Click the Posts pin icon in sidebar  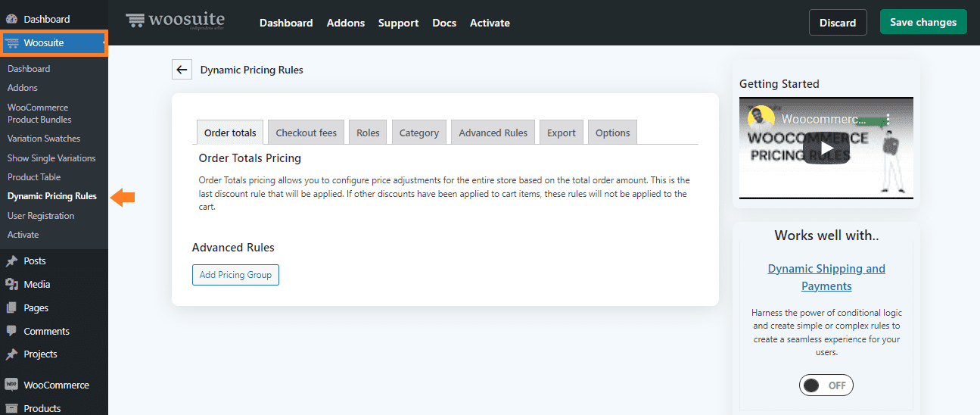pos(11,261)
